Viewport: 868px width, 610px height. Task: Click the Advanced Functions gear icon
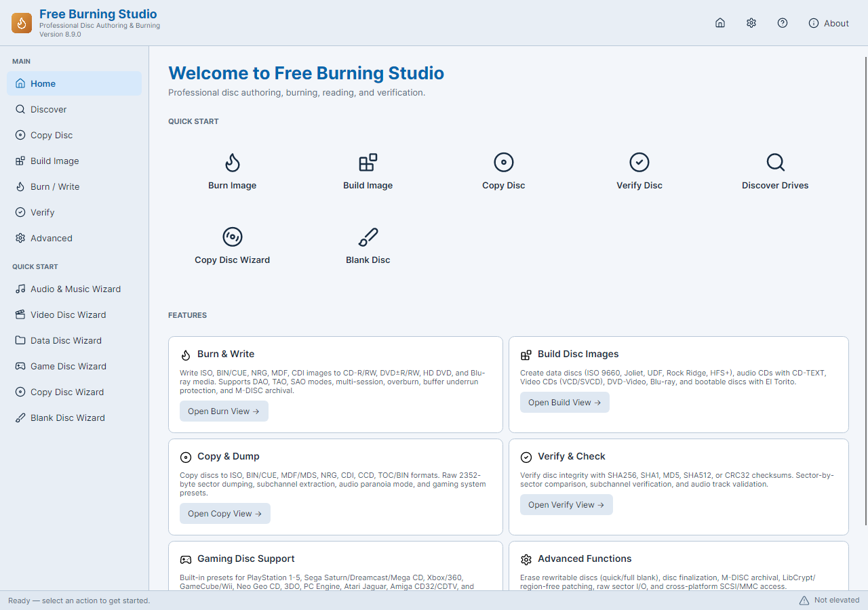pos(526,560)
